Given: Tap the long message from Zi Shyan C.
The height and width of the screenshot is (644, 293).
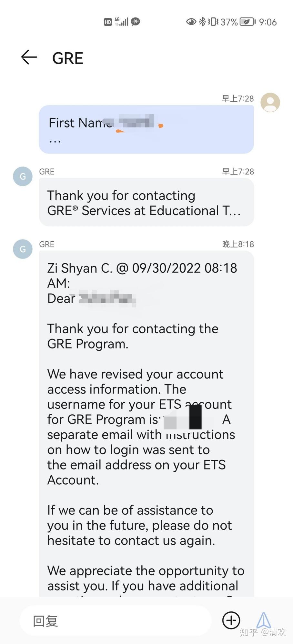Looking at the screenshot, I should click(x=146, y=419).
